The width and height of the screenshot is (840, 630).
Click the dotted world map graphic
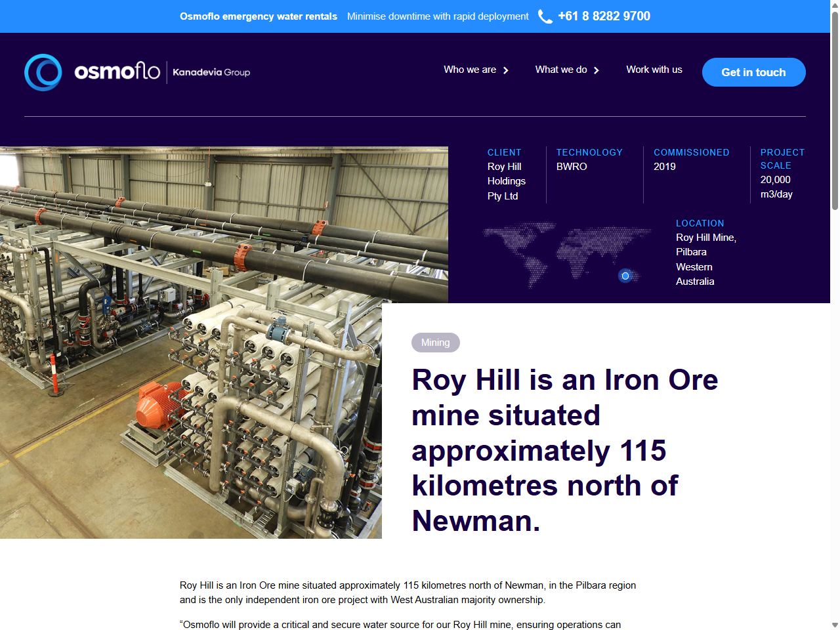coord(568,255)
